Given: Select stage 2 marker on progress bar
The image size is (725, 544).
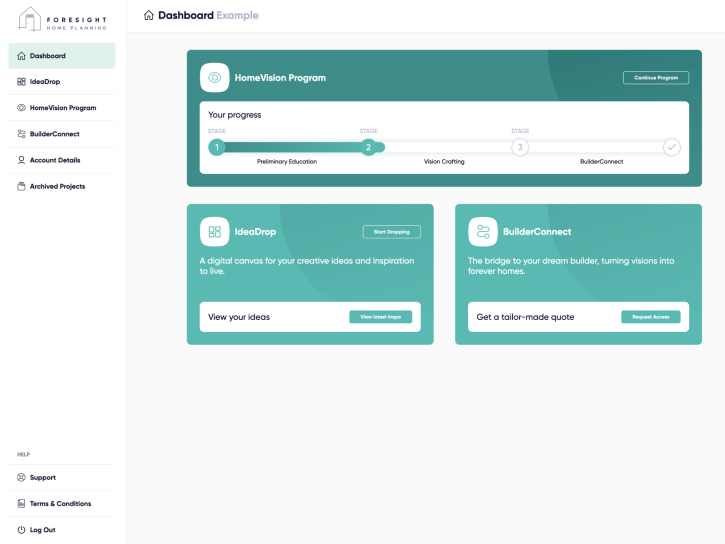Looking at the screenshot, I should (368, 147).
